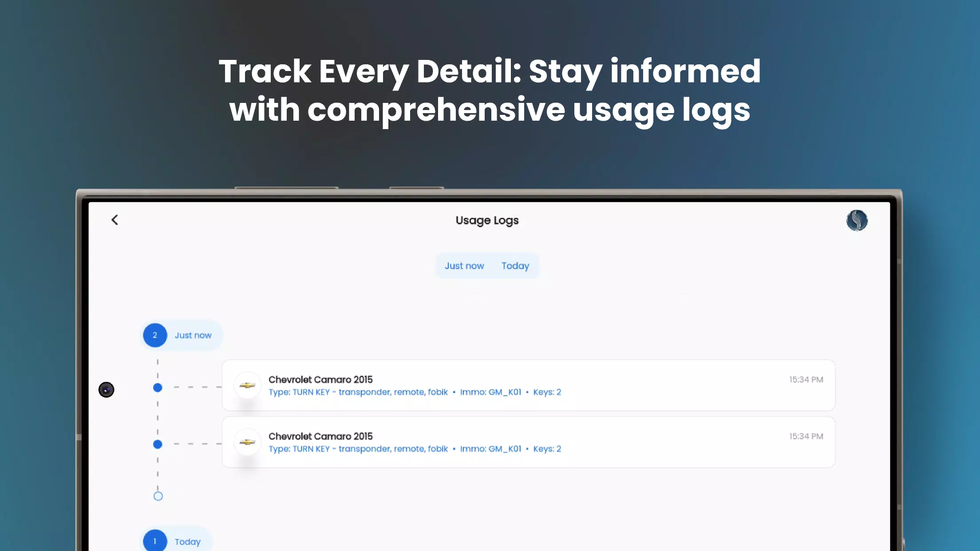The image size is (980, 551).
Task: Switch to the 'Just now' filter tab
Action: (x=464, y=266)
